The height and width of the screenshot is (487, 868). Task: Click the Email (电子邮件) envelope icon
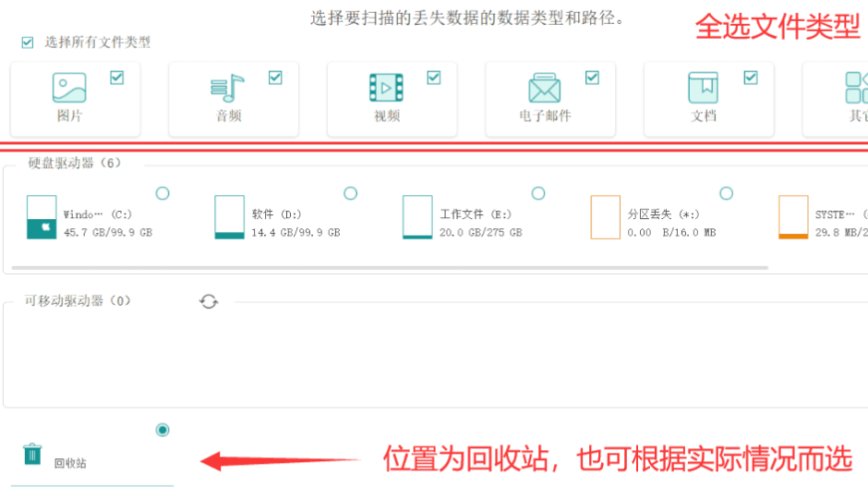tap(545, 88)
